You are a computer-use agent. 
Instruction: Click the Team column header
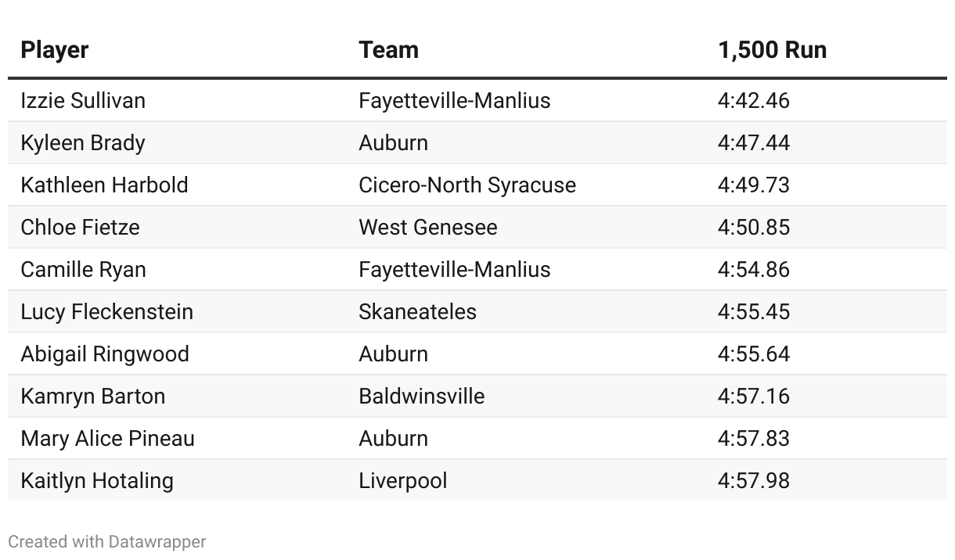click(x=388, y=50)
